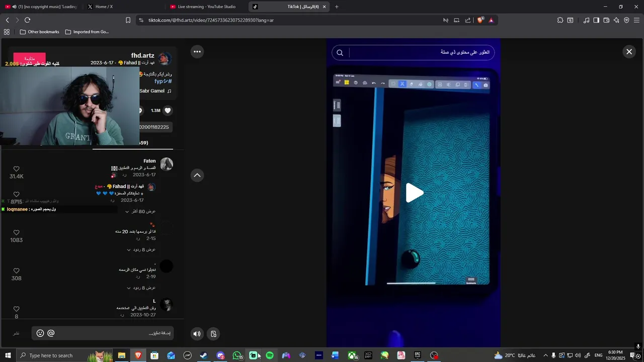
Task: Play the TikTok video
Action: (414, 193)
